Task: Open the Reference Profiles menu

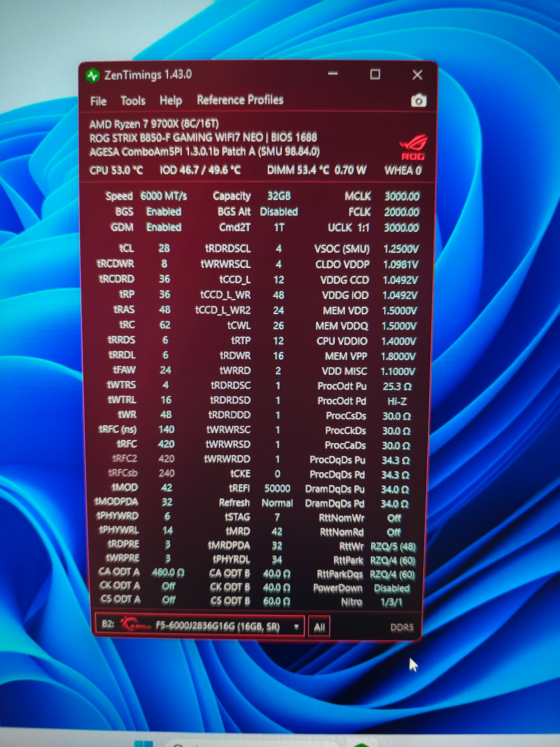Action: 240,100
